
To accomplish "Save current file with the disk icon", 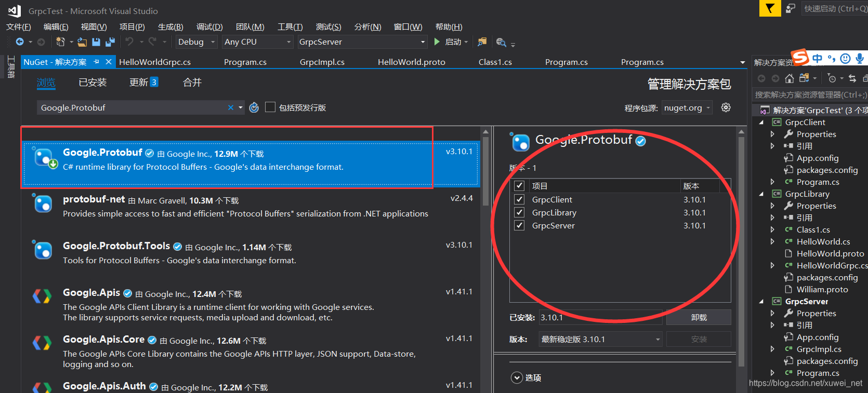I will click(x=96, y=42).
